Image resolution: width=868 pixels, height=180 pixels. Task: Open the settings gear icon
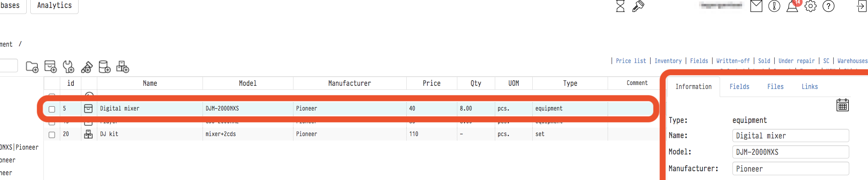coord(811,6)
